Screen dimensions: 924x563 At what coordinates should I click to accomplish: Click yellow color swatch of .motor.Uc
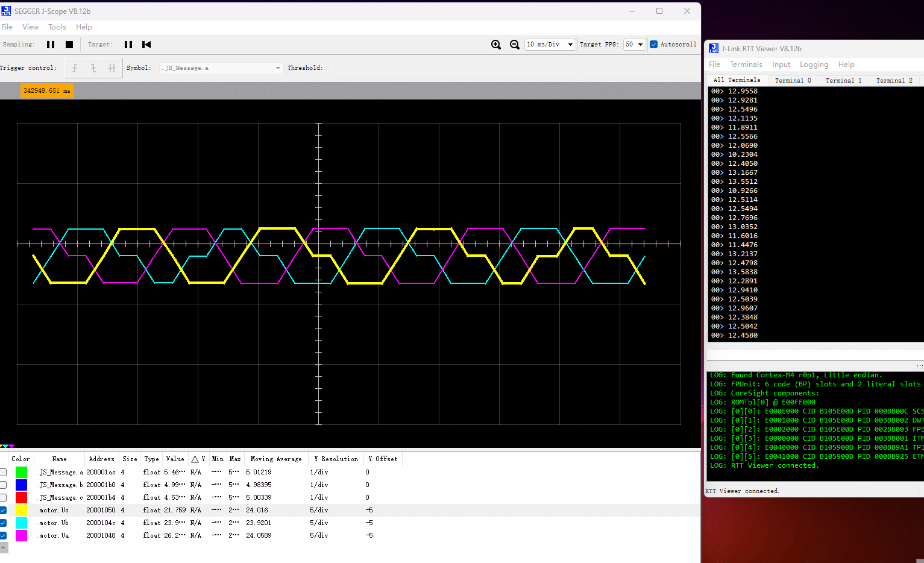(21, 510)
